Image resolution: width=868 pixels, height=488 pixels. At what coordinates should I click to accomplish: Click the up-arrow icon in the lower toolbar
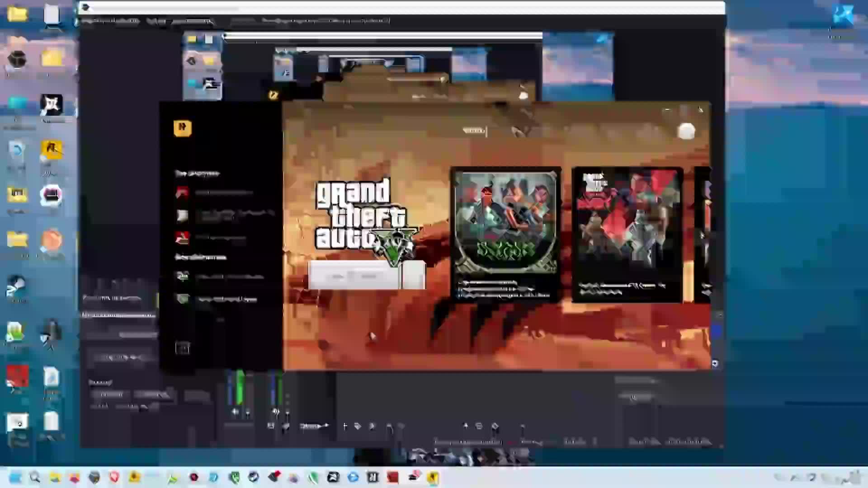point(466,426)
